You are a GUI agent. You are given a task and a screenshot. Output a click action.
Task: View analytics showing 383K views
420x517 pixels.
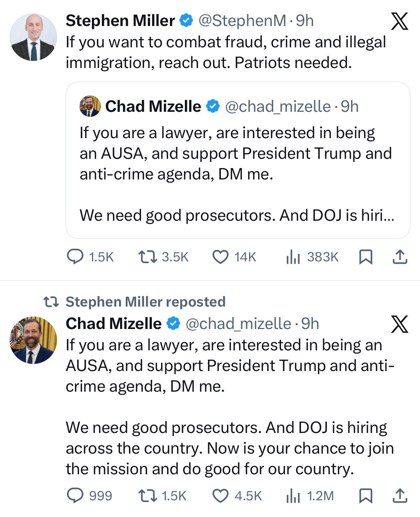pos(293,257)
